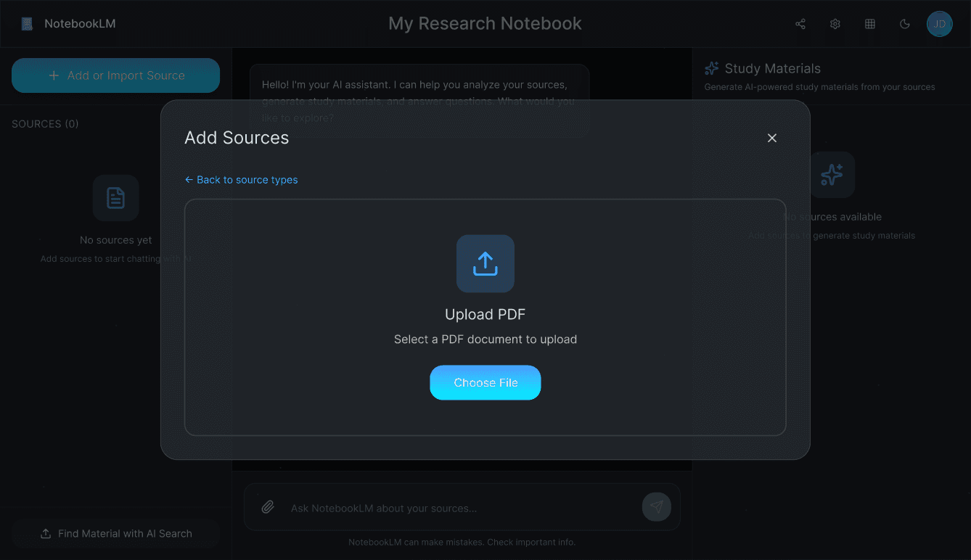The height and width of the screenshot is (560, 971).
Task: Click the Choose File button
Action: pos(485,383)
